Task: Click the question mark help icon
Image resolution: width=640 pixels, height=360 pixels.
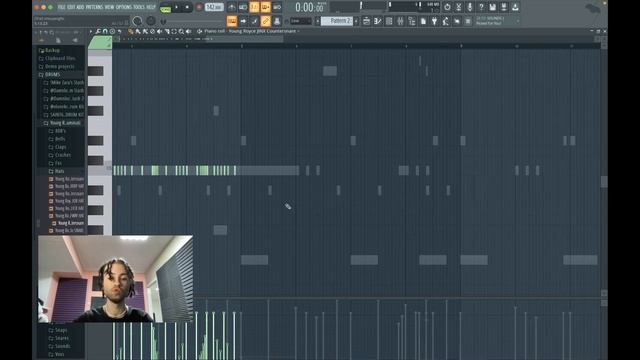Action: 481,7
